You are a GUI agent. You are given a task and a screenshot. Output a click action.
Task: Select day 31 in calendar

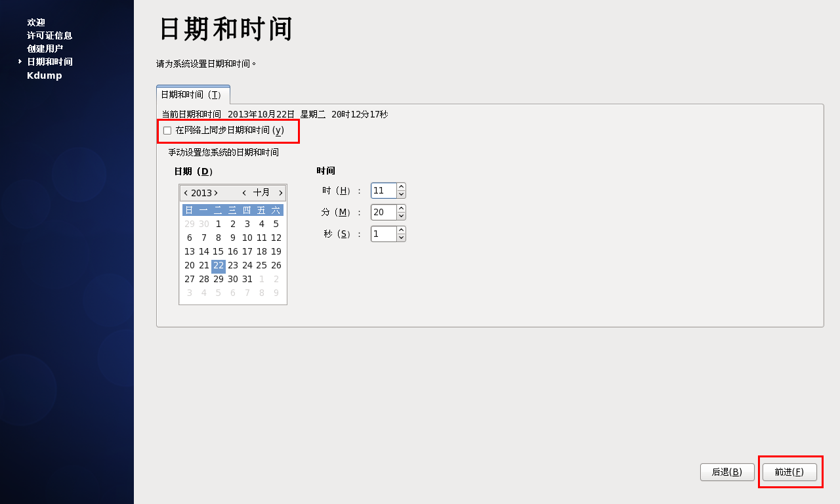point(247,279)
